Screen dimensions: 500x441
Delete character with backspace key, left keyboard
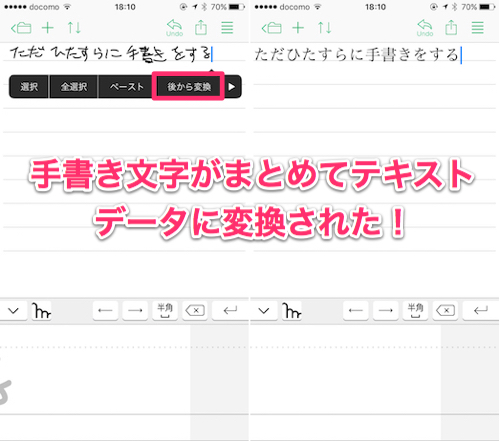click(195, 311)
